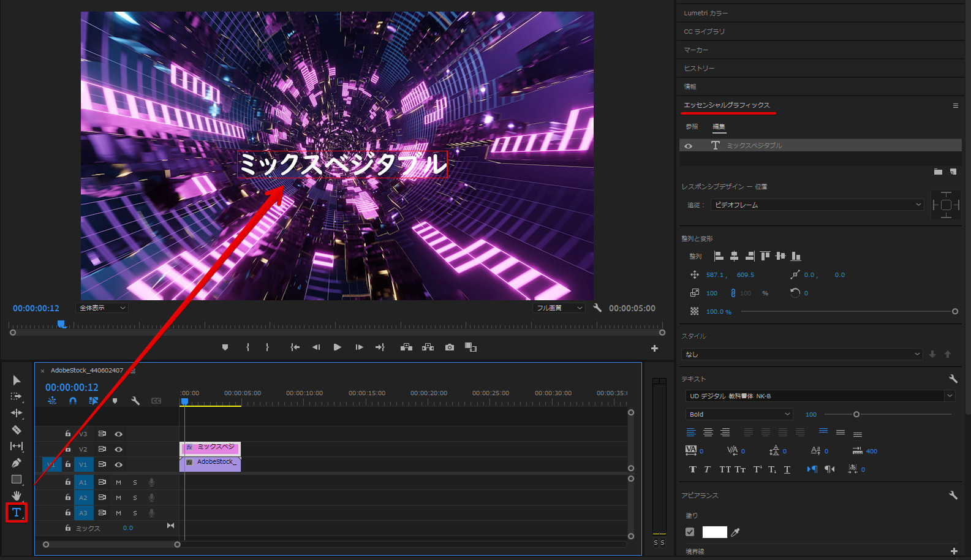Select the Hand tool
The width and height of the screenshot is (971, 560).
point(17,495)
